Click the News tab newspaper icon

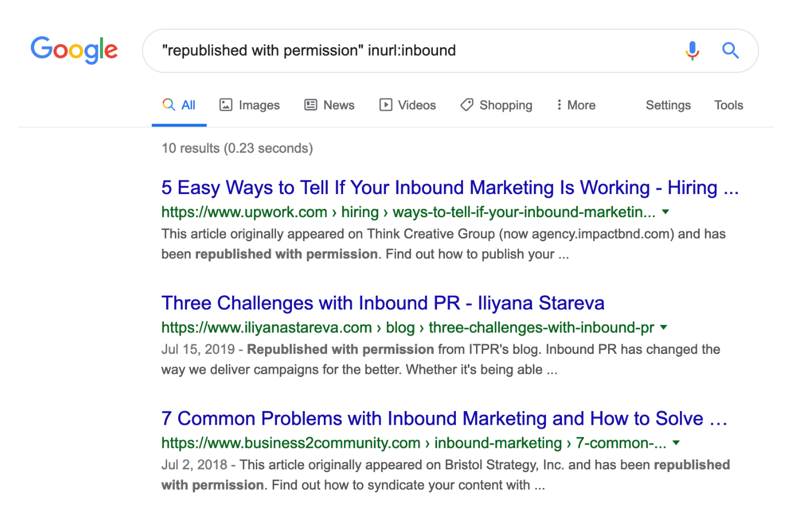coord(311,105)
